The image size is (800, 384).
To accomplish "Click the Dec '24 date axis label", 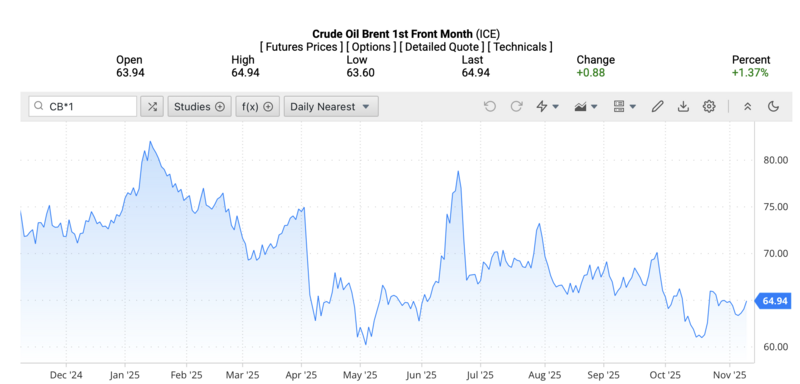I will 67,375.
